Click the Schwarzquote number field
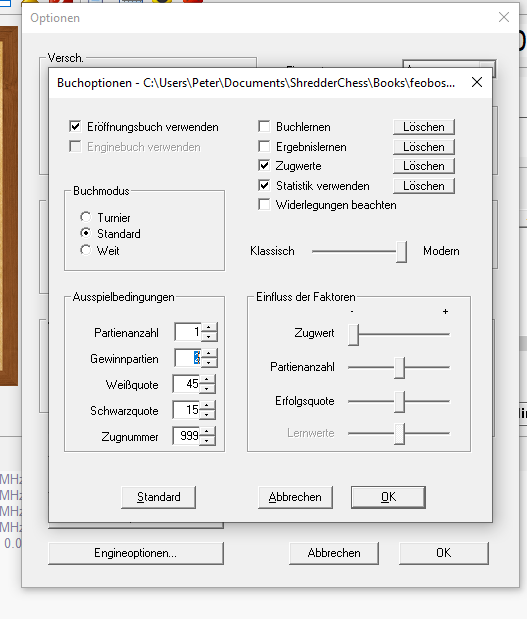527x619 pixels. point(186,410)
